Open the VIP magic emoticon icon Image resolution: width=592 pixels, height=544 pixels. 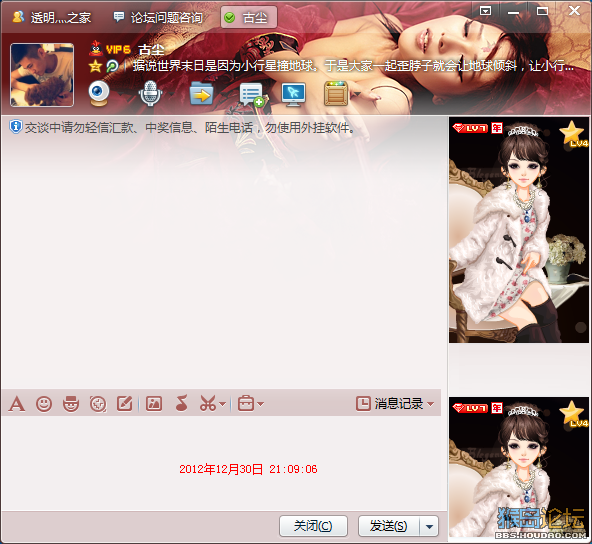(x=71, y=404)
